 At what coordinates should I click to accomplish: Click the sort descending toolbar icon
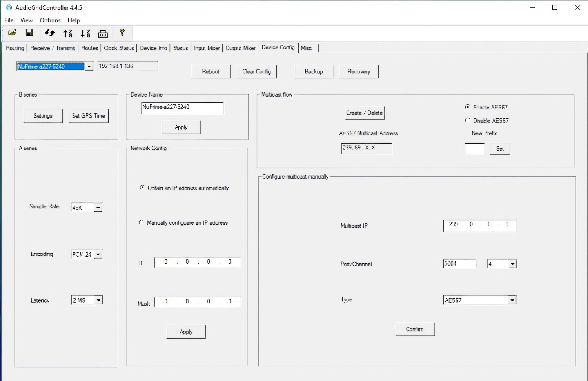(x=85, y=33)
